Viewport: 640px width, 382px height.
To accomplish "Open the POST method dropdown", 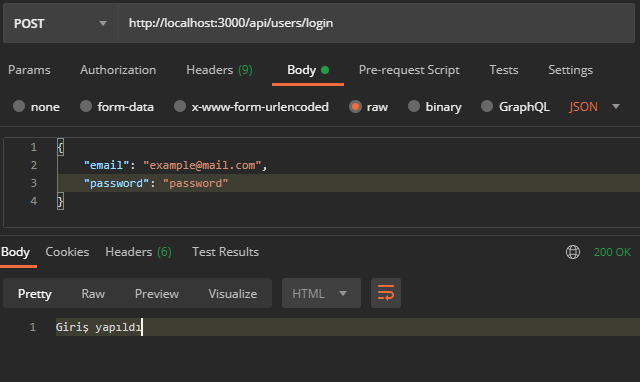I will tap(60, 23).
